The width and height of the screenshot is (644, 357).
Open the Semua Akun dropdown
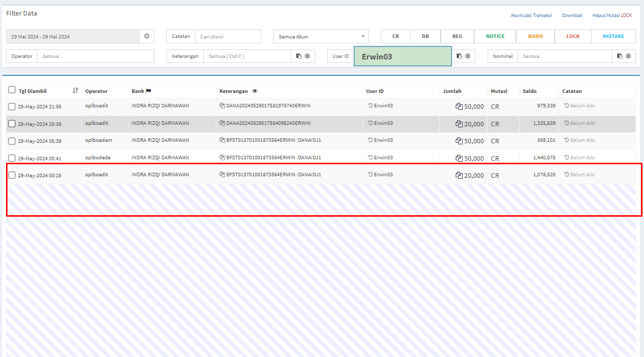[x=321, y=36]
